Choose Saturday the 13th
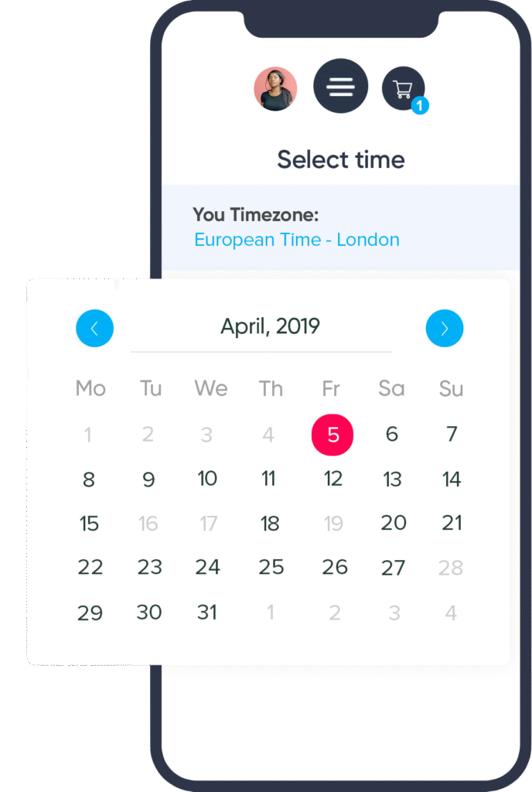Image resolution: width=532 pixels, height=792 pixels. pyautogui.click(x=393, y=480)
